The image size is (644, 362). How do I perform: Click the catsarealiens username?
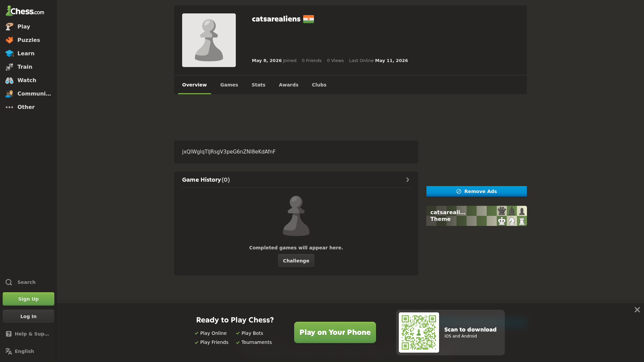pos(276,19)
